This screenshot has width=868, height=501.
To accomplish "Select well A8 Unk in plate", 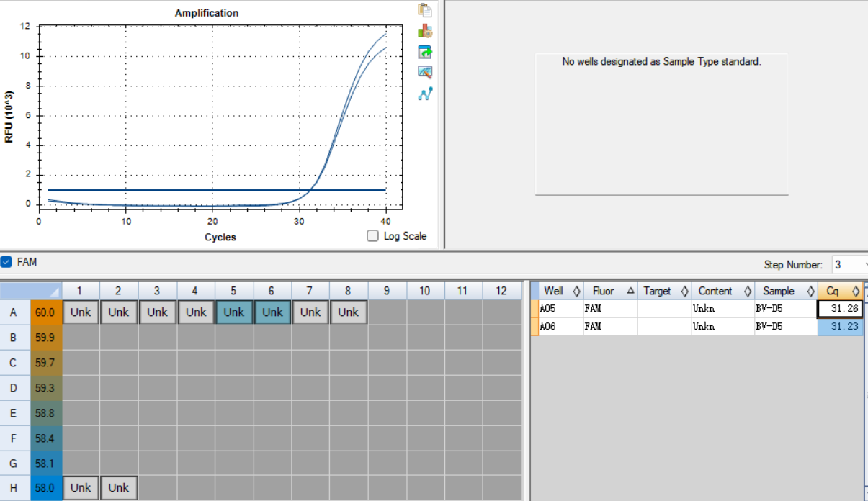I will tap(349, 312).
